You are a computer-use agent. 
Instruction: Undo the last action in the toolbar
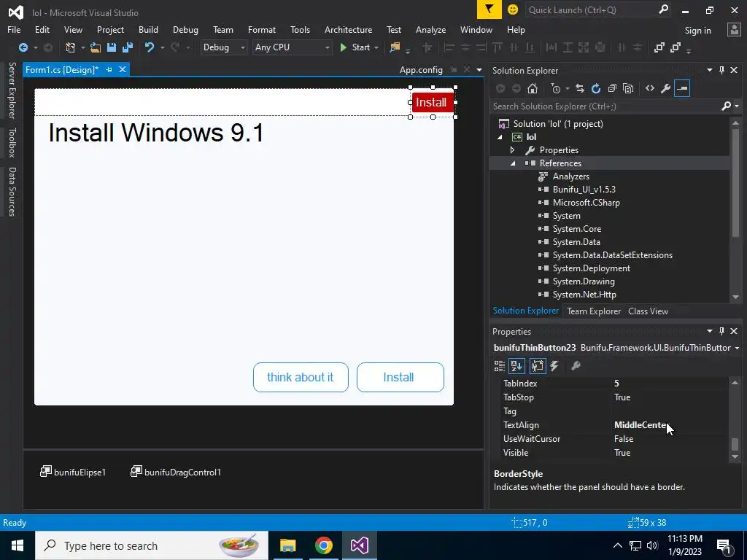[x=150, y=47]
